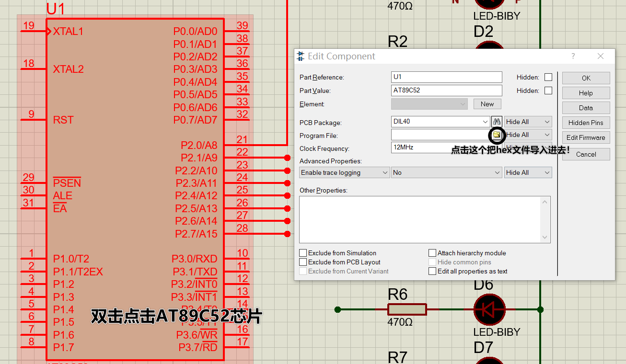
Task: Click the question mark help icon in title bar
Action: click(x=573, y=56)
